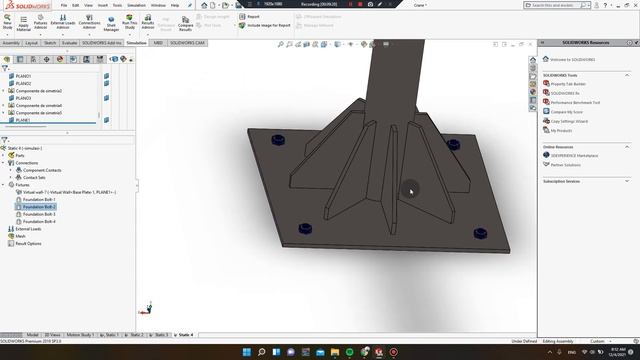
Task: Click the Home icon in quick access toolbar
Action: pos(204,5)
